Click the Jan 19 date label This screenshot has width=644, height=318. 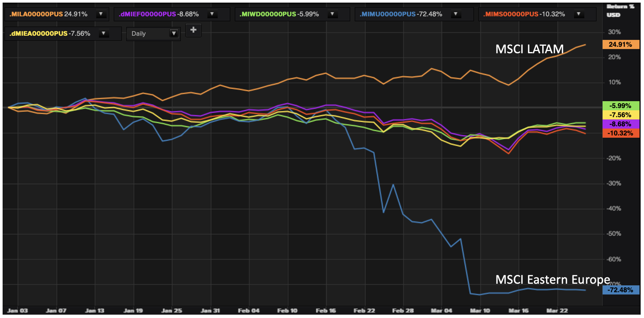click(x=133, y=311)
